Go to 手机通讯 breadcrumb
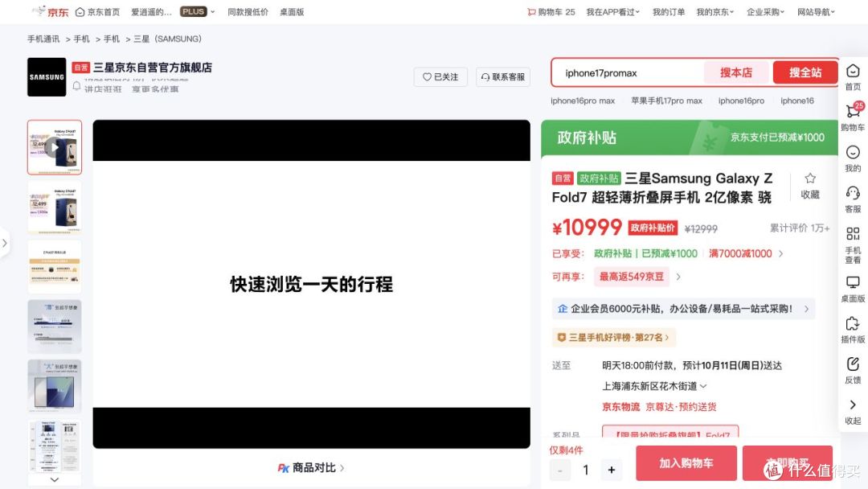868x489 pixels. point(43,39)
